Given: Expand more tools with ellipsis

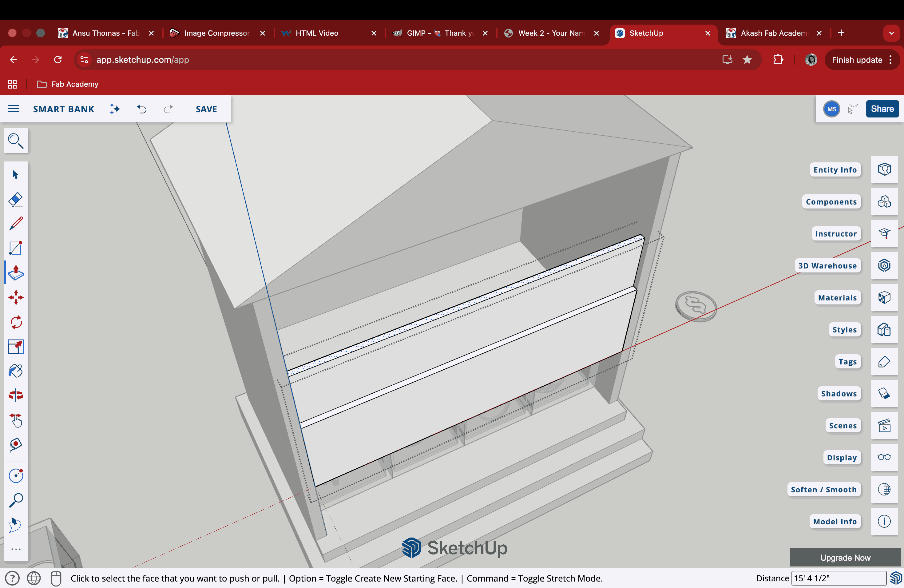Looking at the screenshot, I should pyautogui.click(x=16, y=549).
